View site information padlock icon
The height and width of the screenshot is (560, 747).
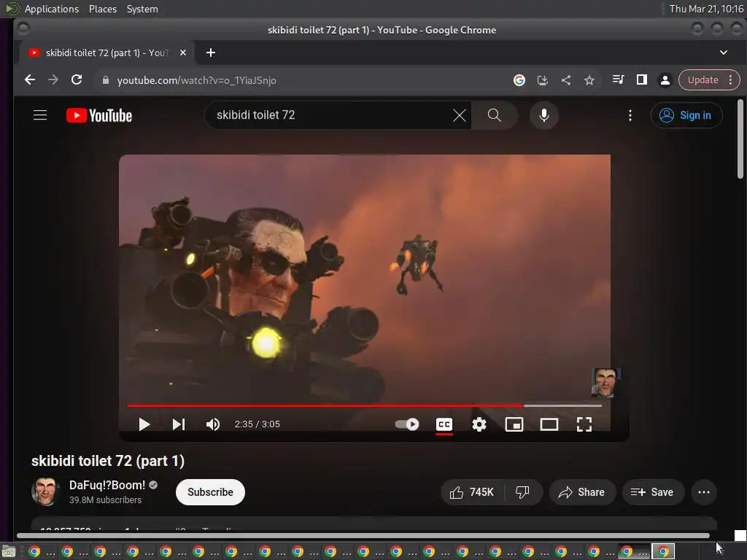tap(106, 80)
